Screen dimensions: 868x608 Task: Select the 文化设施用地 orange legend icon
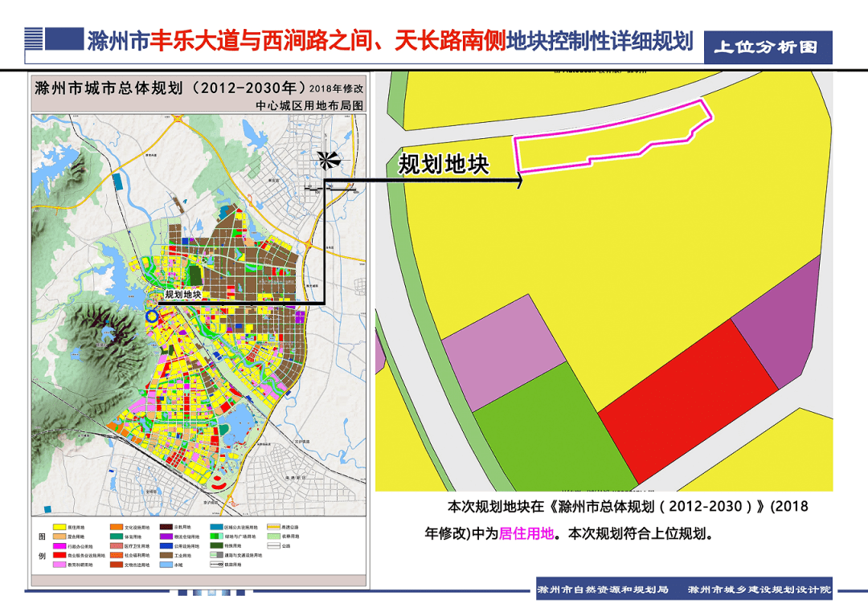(115, 527)
